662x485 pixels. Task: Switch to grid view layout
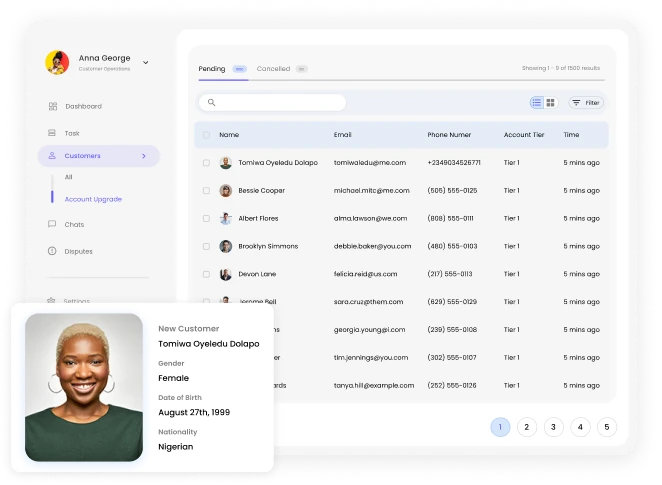coord(551,103)
